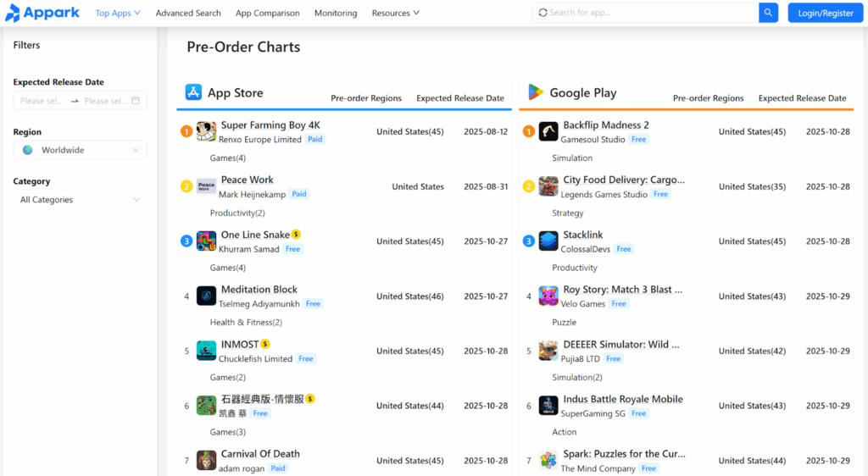Click the Roy Story Match 3 app icon
This screenshot has width=868, height=476.
(548, 296)
